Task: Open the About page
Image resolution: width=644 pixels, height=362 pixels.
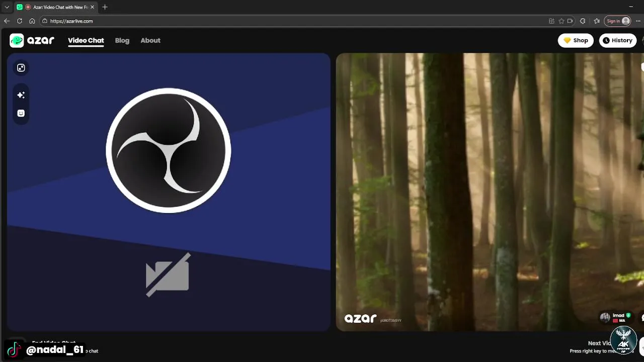Action: (x=150, y=41)
